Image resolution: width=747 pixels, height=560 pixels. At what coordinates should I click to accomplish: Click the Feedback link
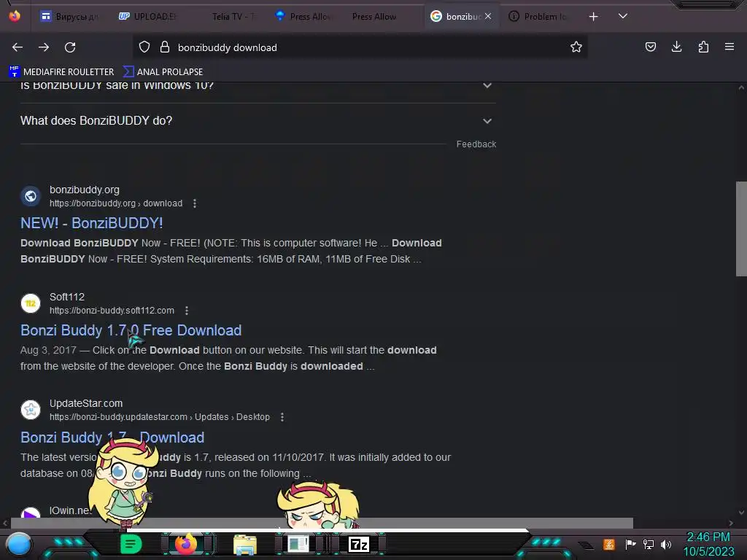pyautogui.click(x=476, y=144)
